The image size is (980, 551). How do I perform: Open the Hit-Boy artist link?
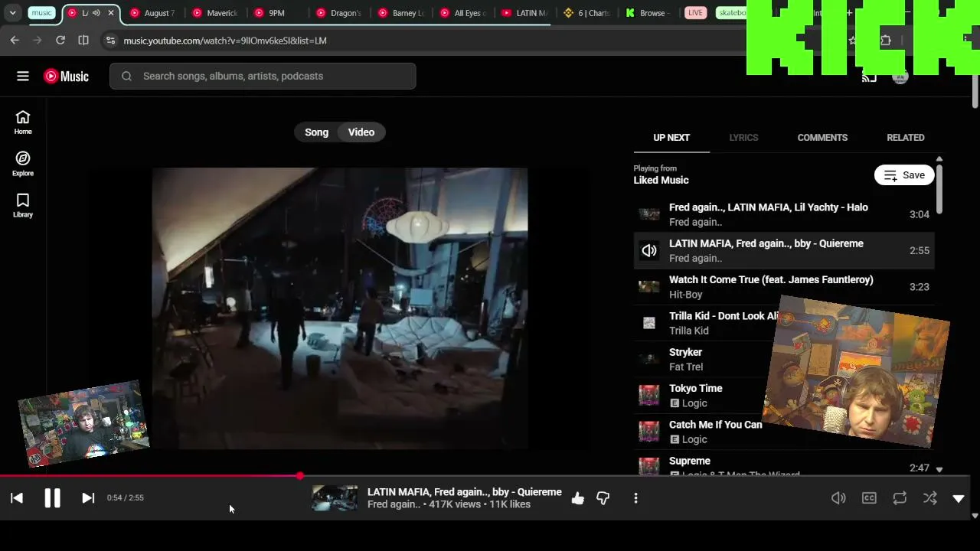click(x=685, y=295)
